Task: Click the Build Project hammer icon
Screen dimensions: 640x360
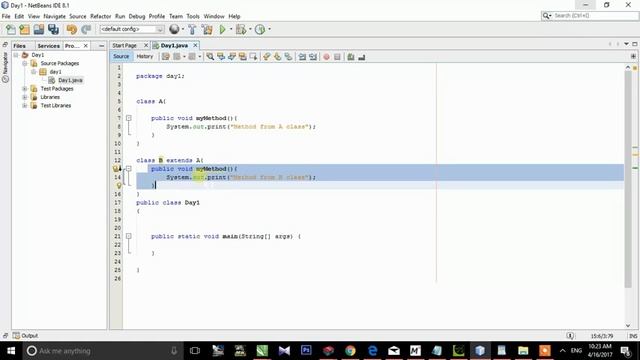Action: (x=192, y=29)
